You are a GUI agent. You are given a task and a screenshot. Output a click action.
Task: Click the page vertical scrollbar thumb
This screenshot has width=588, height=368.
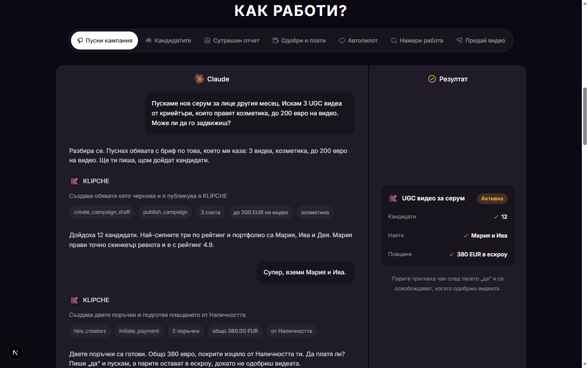[x=585, y=117]
